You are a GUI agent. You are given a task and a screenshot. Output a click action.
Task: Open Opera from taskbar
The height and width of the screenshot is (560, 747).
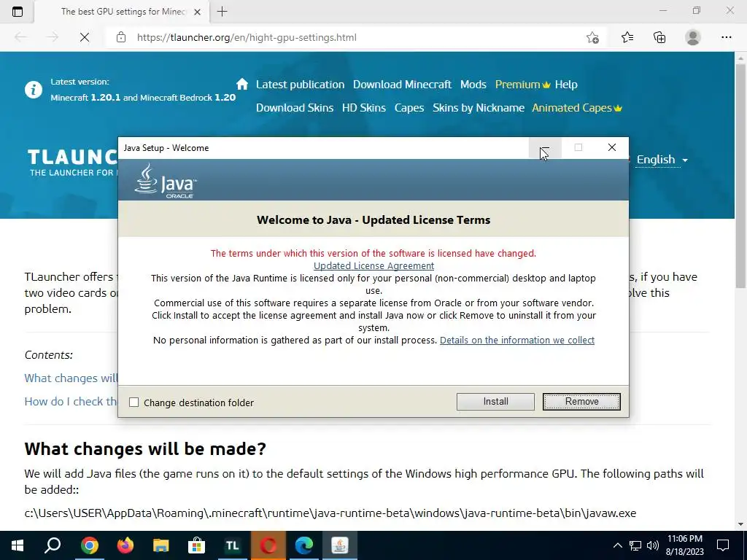[268, 545]
